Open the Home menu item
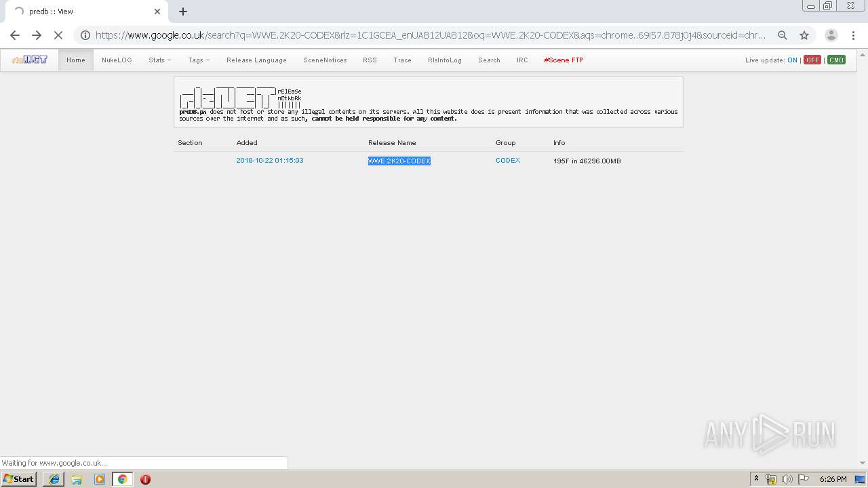Viewport: 868px width, 488px height. click(76, 60)
